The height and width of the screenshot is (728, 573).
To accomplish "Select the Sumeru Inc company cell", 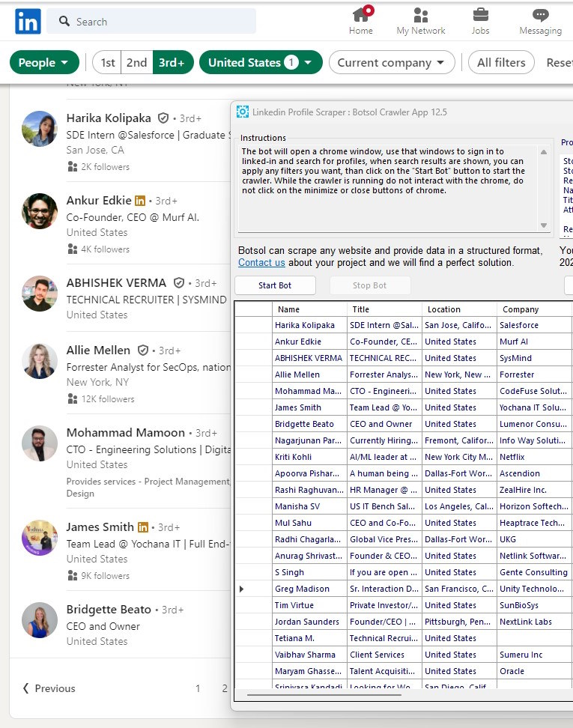I will pos(535,655).
